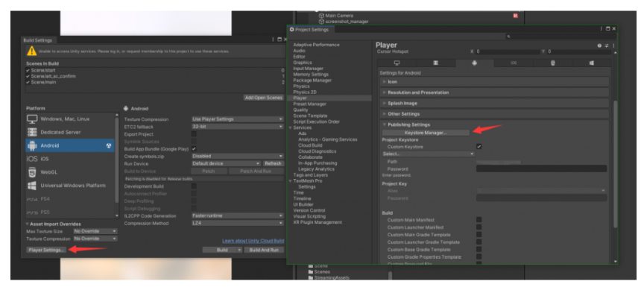Click the Scenes folder icon in Project panel
The image size is (644, 293).
tap(311, 272)
